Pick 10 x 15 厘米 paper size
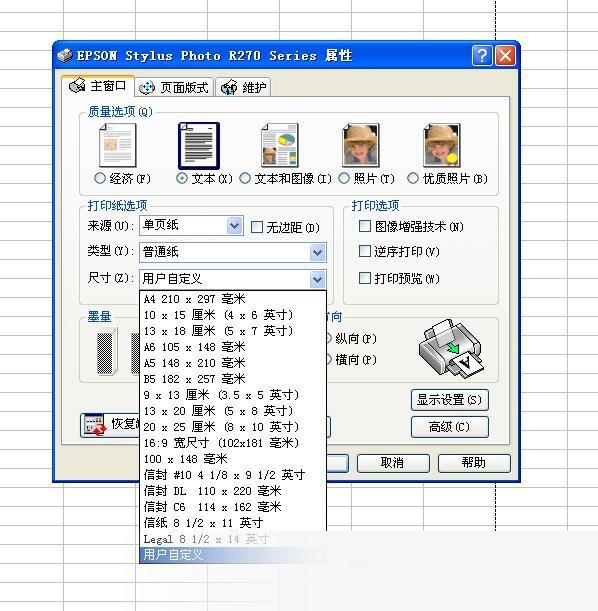 tap(233, 315)
